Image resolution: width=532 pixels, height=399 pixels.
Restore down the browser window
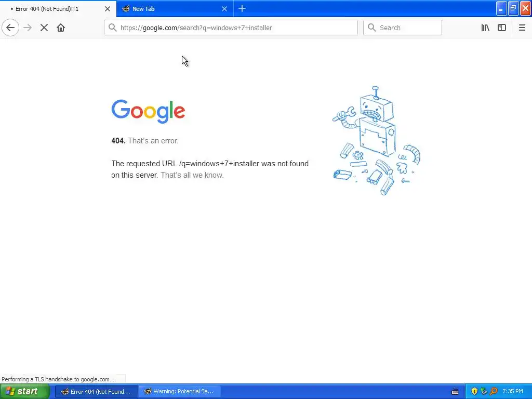coord(513,8)
